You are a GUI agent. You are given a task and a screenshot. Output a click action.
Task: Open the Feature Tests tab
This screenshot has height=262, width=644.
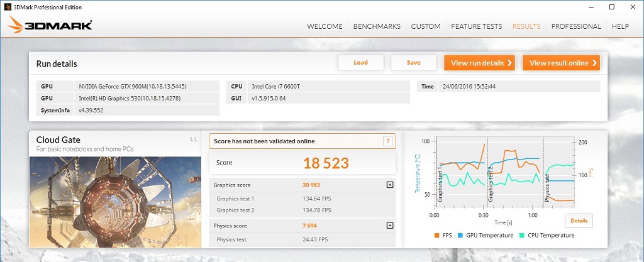(476, 26)
